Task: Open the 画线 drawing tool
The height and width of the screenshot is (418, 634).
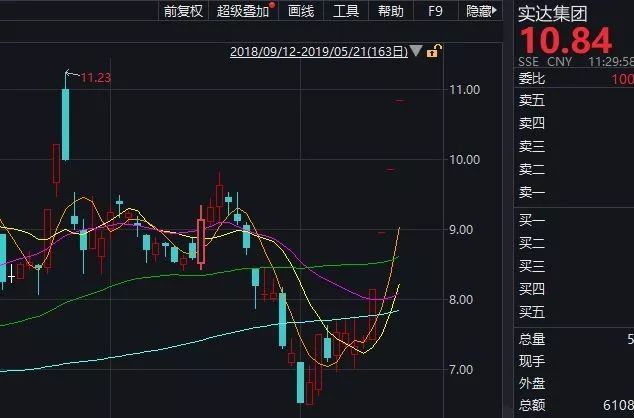Action: click(x=301, y=11)
